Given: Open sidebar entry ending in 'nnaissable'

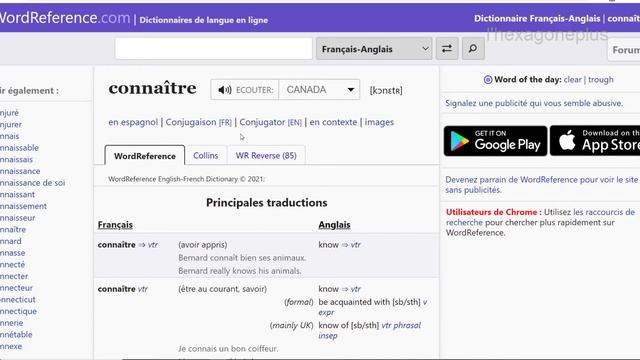Looking at the screenshot, I should [x=19, y=148].
